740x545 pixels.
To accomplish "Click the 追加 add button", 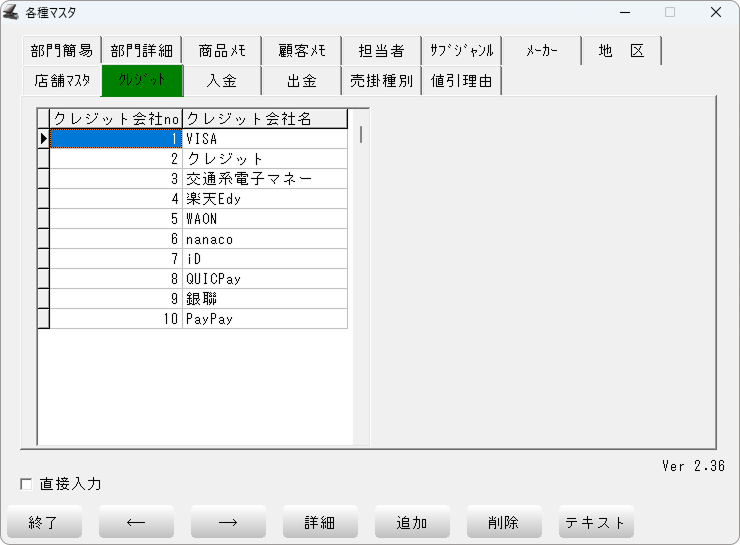I will click(x=412, y=522).
